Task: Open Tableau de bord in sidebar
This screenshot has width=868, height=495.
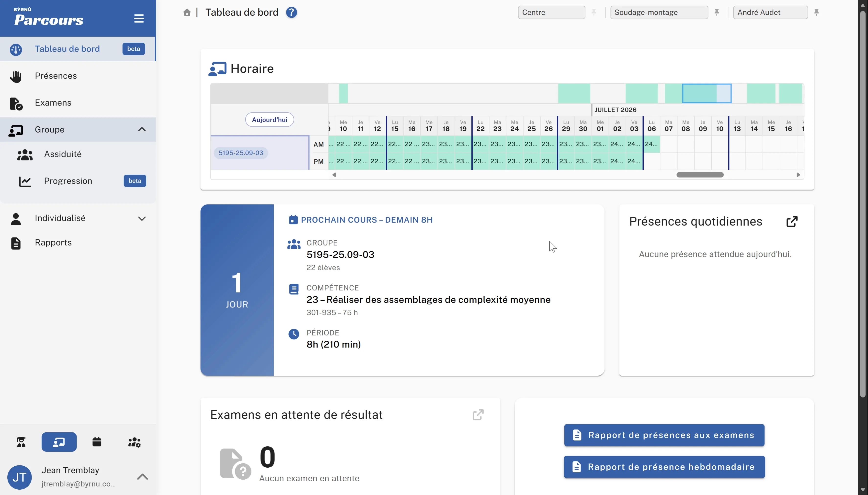Action: coord(78,49)
